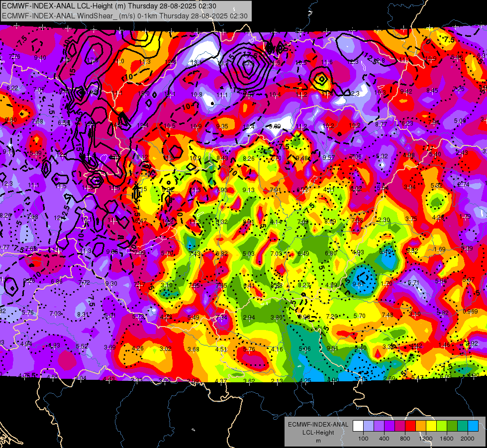Click the wind shear value 2.30

pos(384,220)
